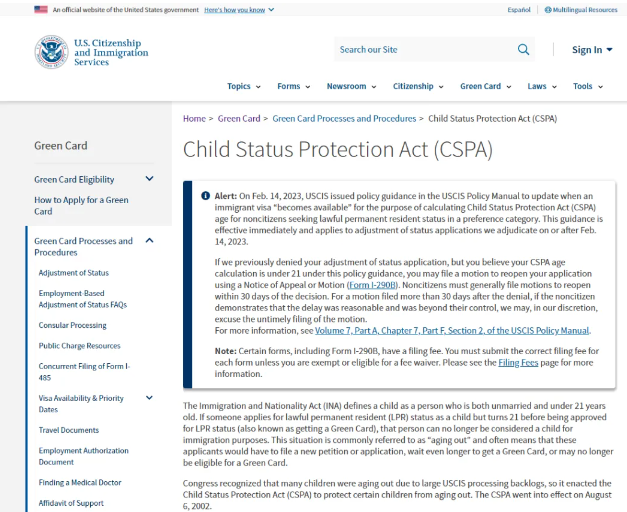The image size is (627, 512).
Task: Open the Sign In dropdown
Action: pos(591,49)
